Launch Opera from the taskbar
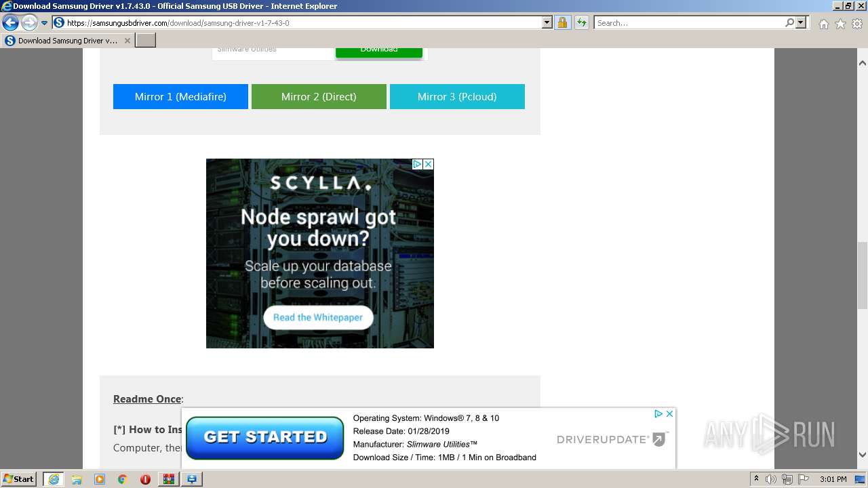This screenshot has height=488, width=868. coord(145,479)
